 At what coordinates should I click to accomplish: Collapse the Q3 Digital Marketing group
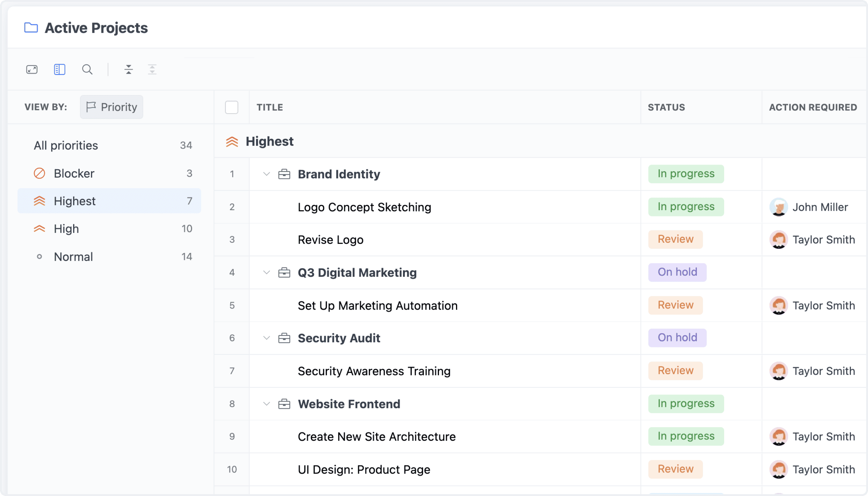click(267, 272)
